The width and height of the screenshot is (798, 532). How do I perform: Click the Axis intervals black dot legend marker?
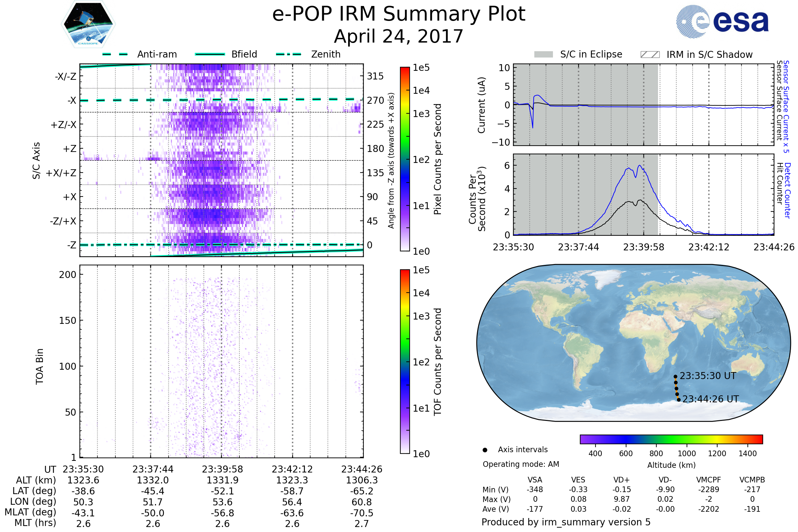485,450
